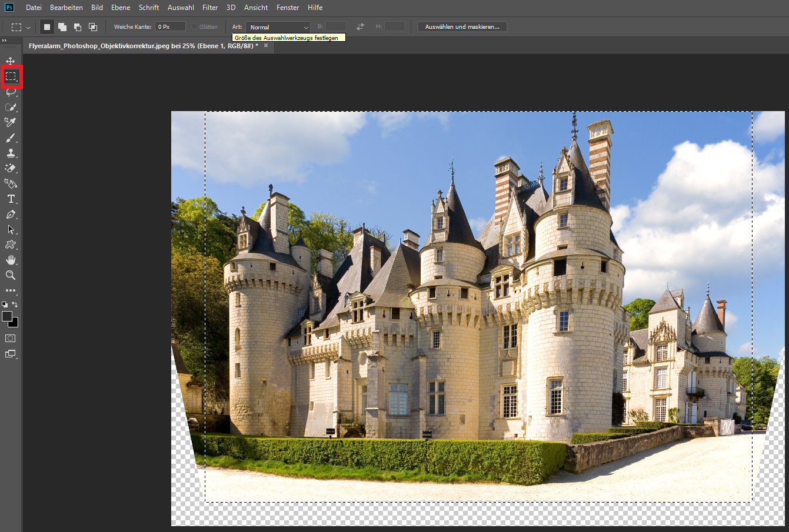This screenshot has width=789, height=532.
Task: Select the Zoom tool
Action: point(11,275)
